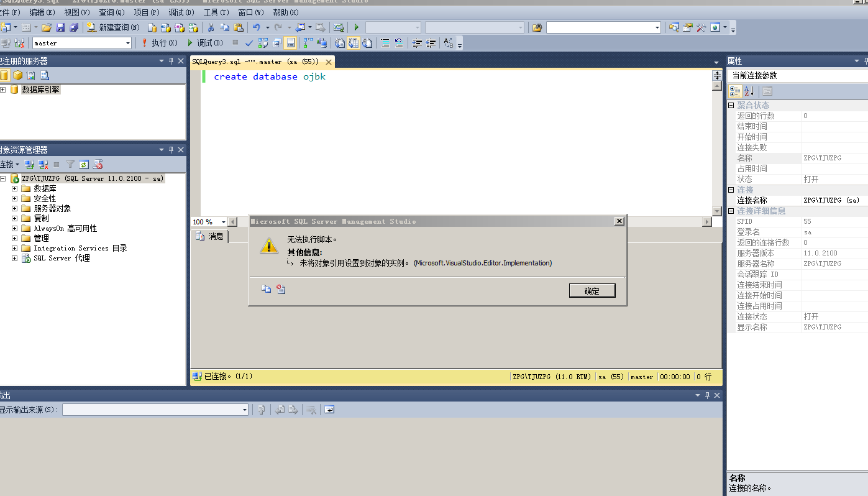
Task: Select Results to File icon
Action: (x=367, y=43)
